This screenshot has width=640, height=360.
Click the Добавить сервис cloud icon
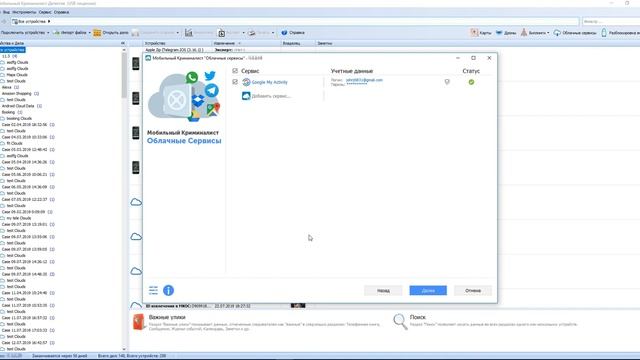coord(246,96)
